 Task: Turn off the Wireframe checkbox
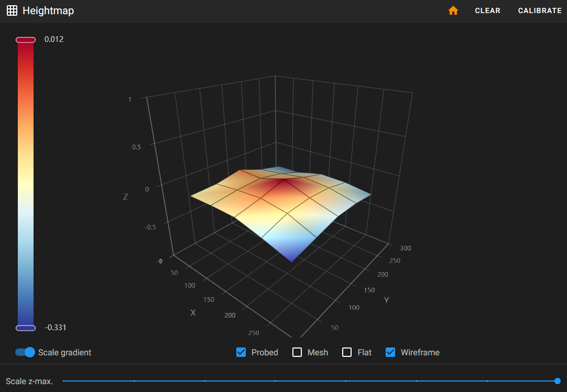click(390, 352)
